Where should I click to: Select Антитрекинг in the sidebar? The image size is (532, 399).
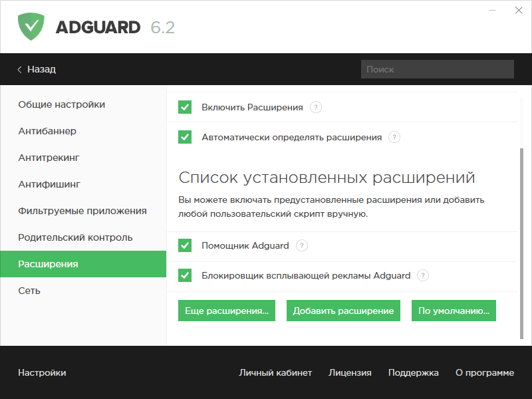(83, 158)
